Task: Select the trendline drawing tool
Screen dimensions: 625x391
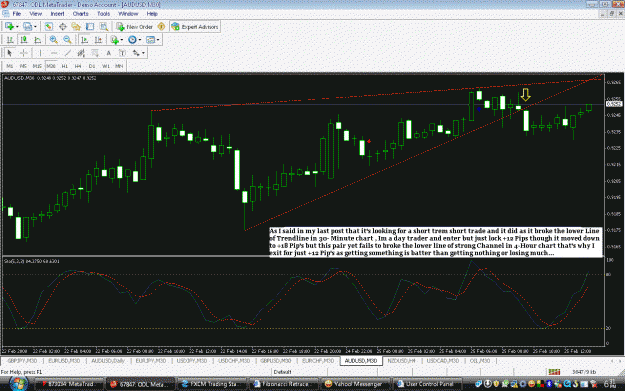Action: 68,53
